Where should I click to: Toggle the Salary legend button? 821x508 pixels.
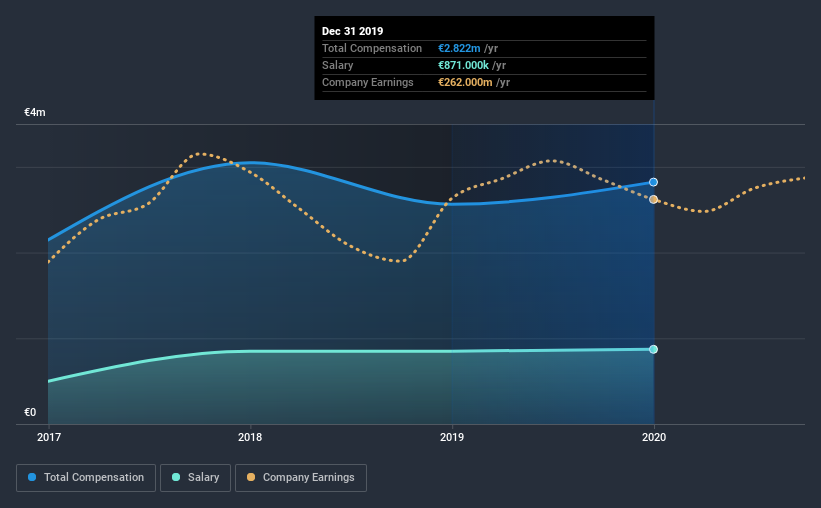(x=195, y=478)
